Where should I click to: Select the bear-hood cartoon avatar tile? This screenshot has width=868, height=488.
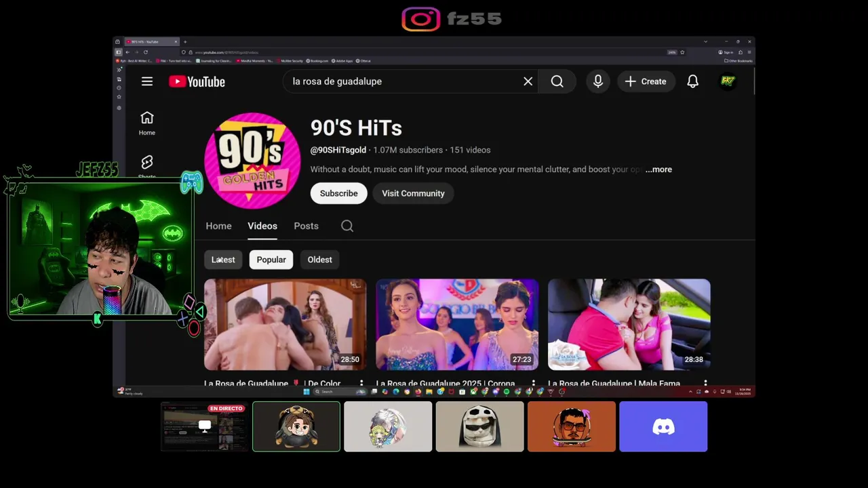296,426
